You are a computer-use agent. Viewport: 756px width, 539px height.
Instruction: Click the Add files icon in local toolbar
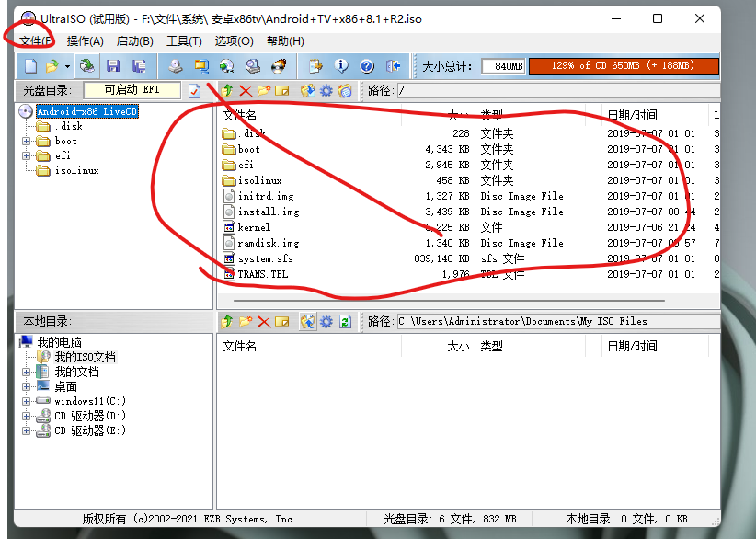point(307,322)
